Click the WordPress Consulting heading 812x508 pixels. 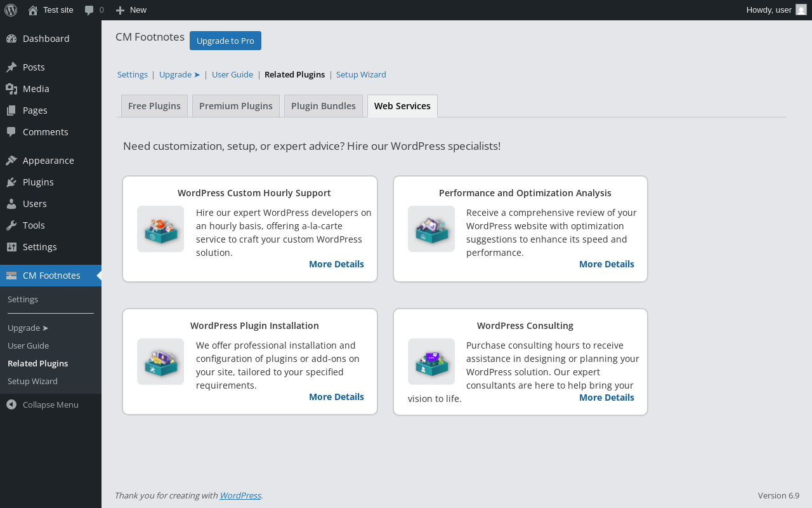click(525, 326)
